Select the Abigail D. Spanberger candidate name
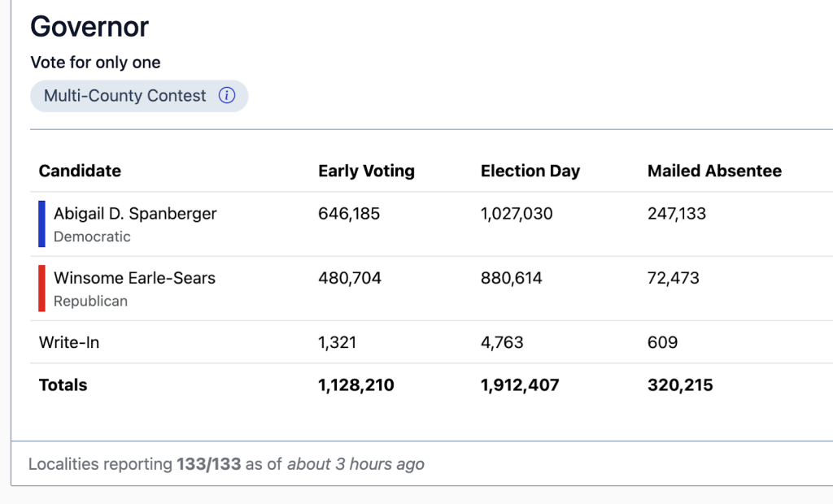The height and width of the screenshot is (504, 833). (135, 214)
